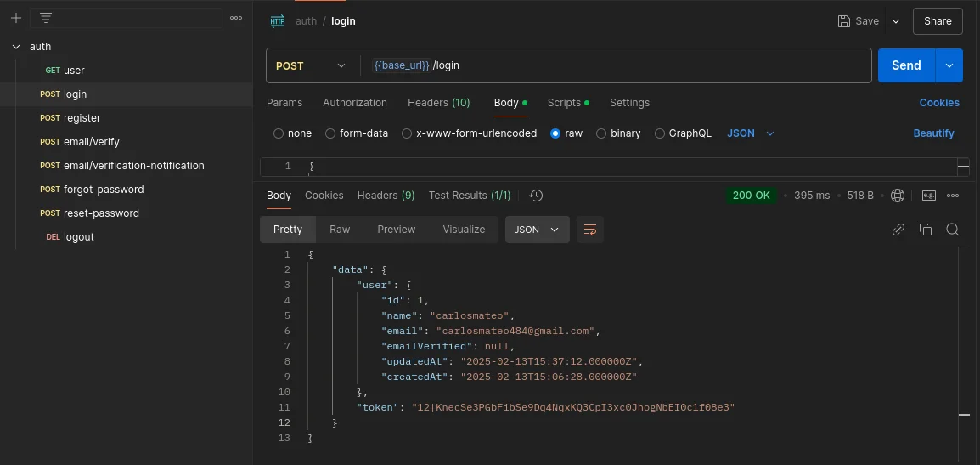This screenshot has height=465, width=980.
Task: Click the {{base_url}} variable in URL
Action: click(402, 65)
